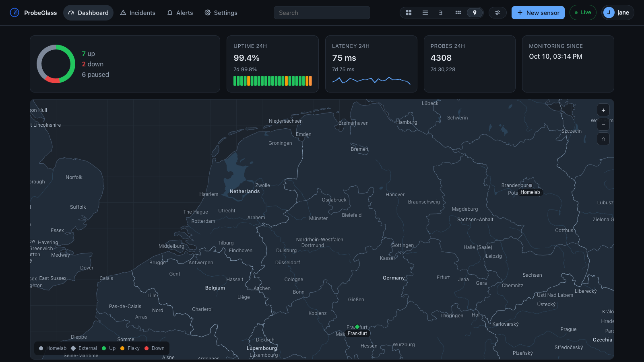Click the Belgium map label
The height and width of the screenshot is (362, 644).
point(215,288)
